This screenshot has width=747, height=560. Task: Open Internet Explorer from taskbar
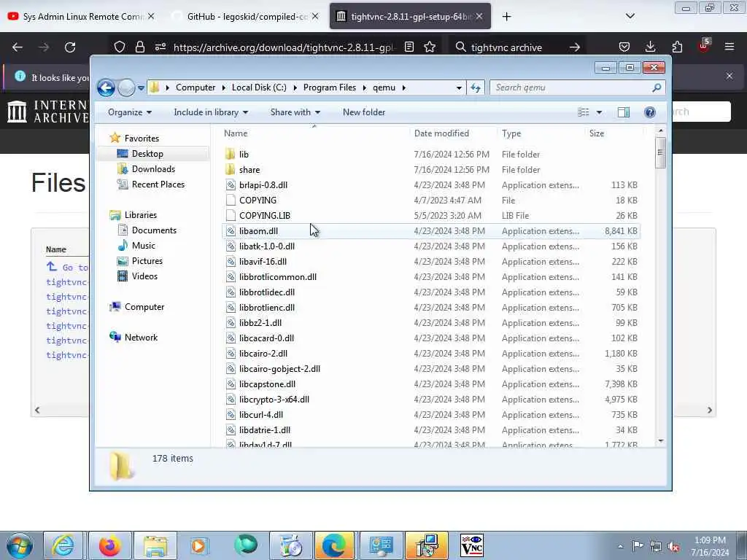63,545
